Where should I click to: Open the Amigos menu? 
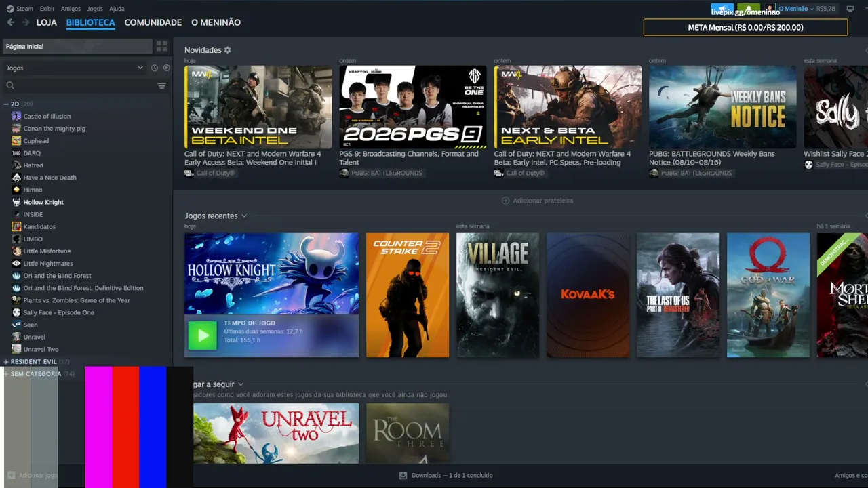[71, 9]
